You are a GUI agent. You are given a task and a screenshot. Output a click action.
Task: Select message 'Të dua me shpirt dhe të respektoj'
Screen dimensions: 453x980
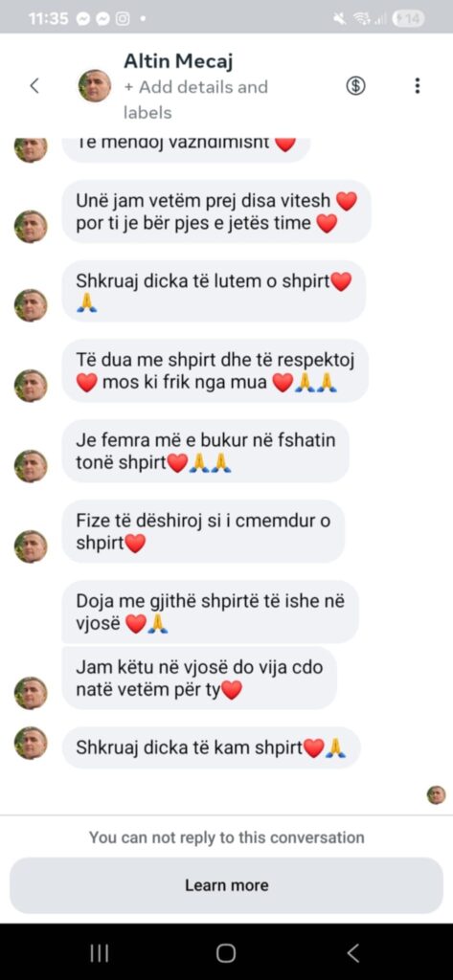215,370
